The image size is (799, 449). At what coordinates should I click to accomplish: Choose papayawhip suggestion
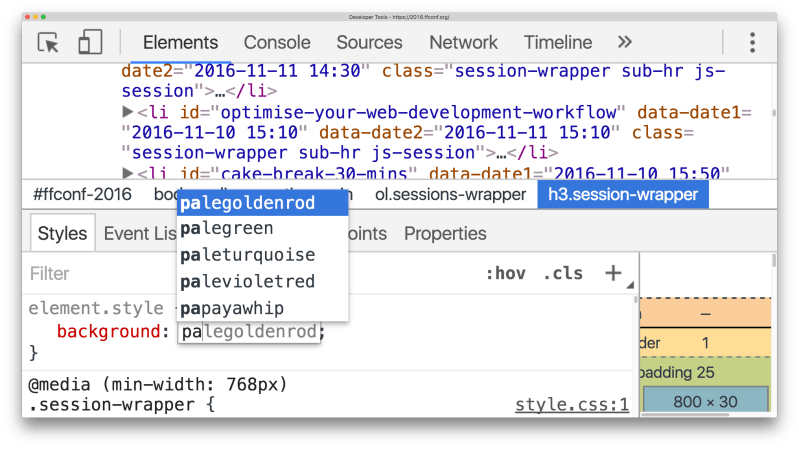[262, 308]
